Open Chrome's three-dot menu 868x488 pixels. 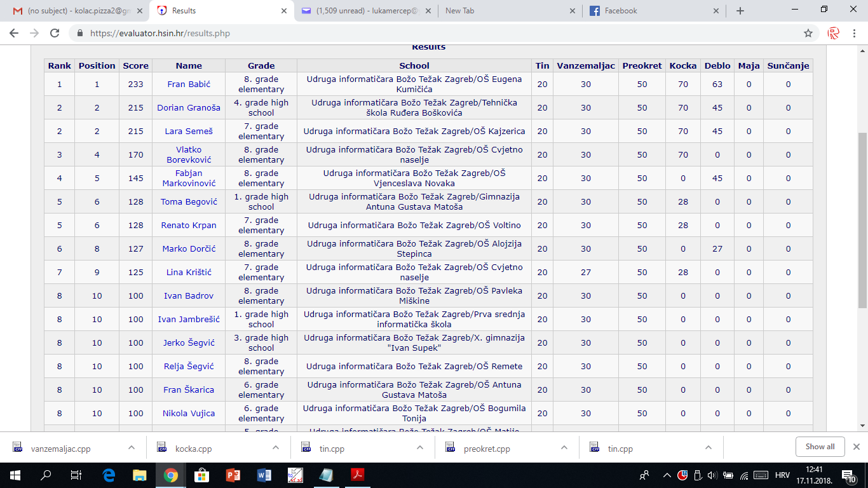(855, 33)
